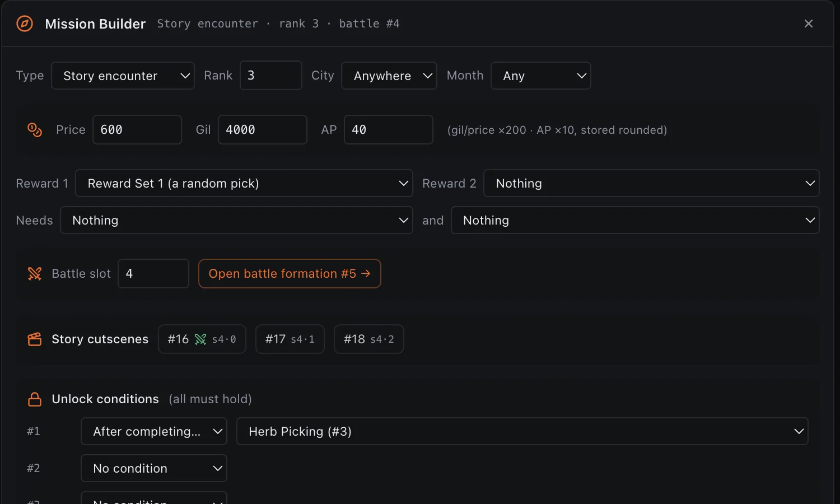Click the 'Month' label
This screenshot has width=840, height=504.
click(465, 76)
